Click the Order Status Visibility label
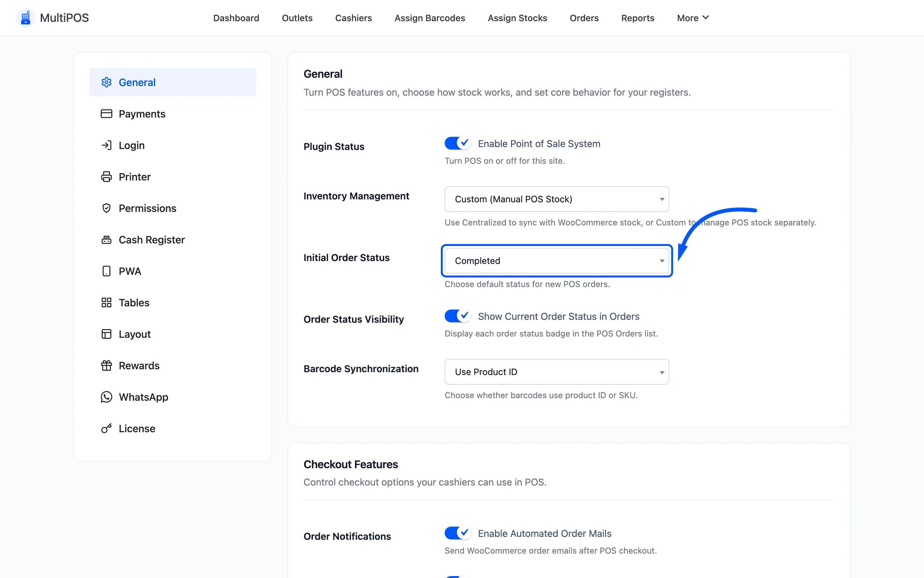The image size is (924, 578). [x=354, y=319]
